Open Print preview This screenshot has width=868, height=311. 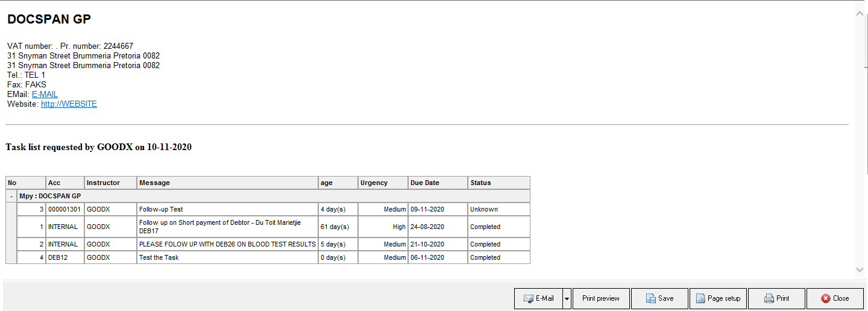point(600,298)
